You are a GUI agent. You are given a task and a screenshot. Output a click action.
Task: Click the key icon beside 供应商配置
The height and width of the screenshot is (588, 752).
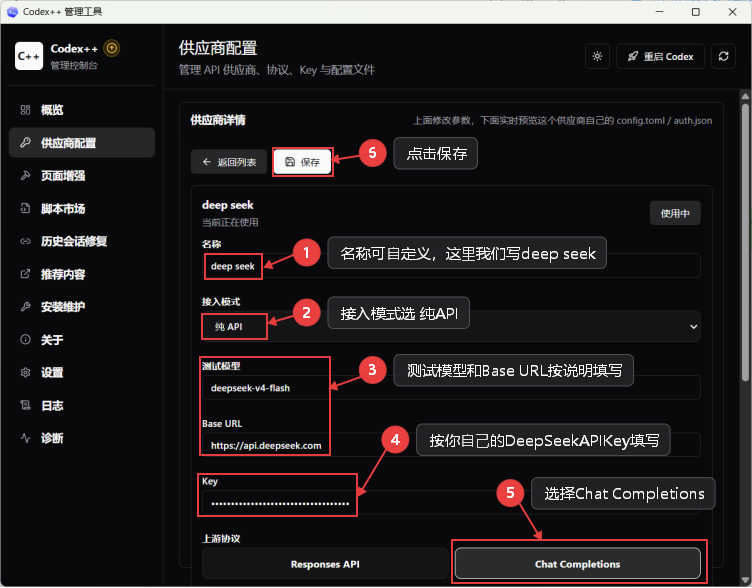(25, 143)
